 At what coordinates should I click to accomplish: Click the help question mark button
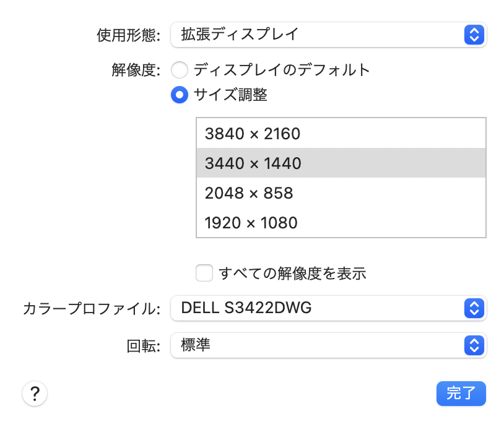pos(35,393)
